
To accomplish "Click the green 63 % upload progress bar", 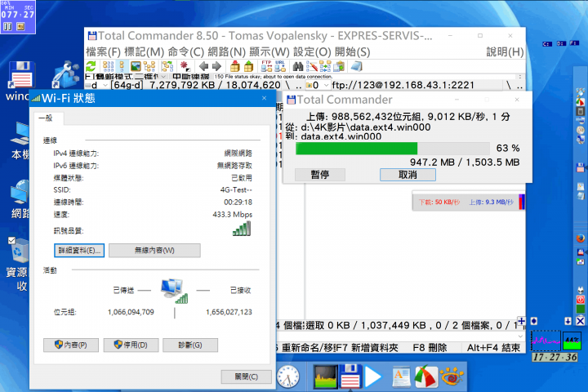I will point(393,149).
